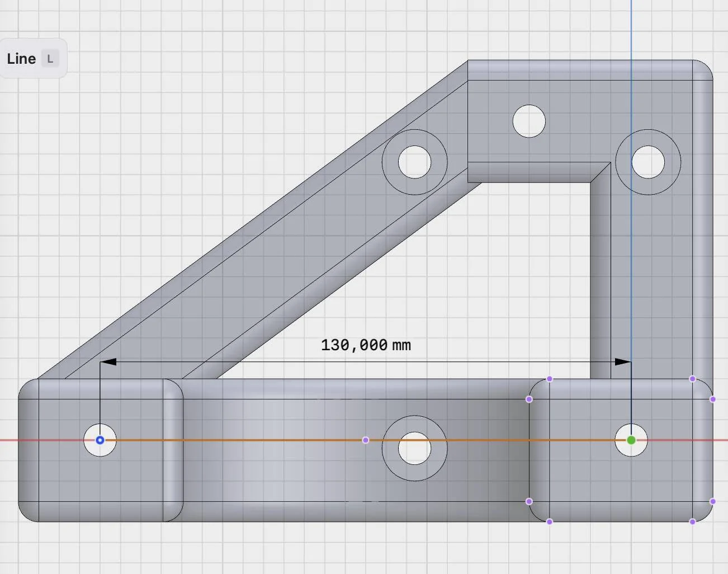Select the Line tool
728x574 pixels.
(21, 58)
